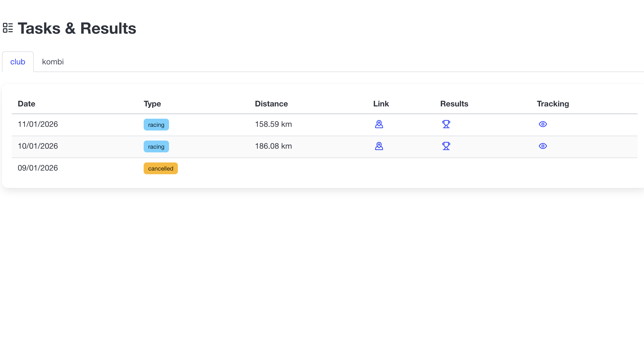Click the Tasks & Results dashboard icon
644x362 pixels.
(x=8, y=28)
